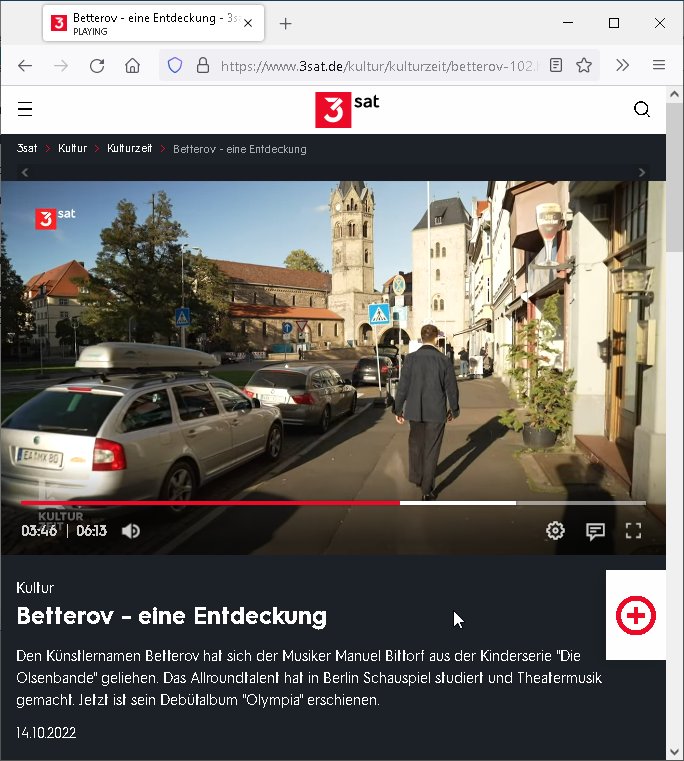Open a new browser tab
This screenshot has width=684, height=761.
coord(286,23)
